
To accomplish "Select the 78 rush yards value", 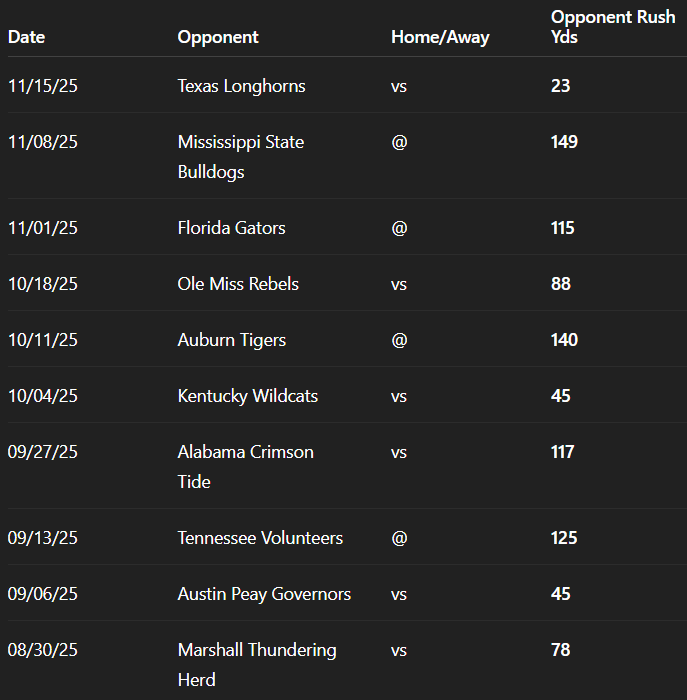I will coord(560,650).
